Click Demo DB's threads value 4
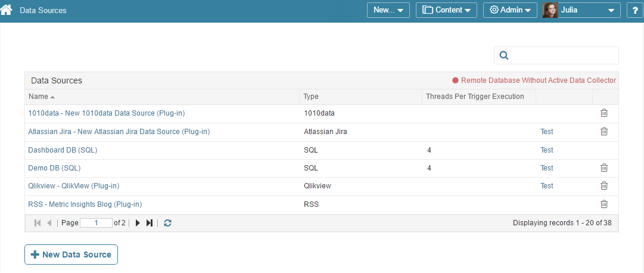Image resolution: width=644 pixels, height=273 pixels. click(x=429, y=167)
